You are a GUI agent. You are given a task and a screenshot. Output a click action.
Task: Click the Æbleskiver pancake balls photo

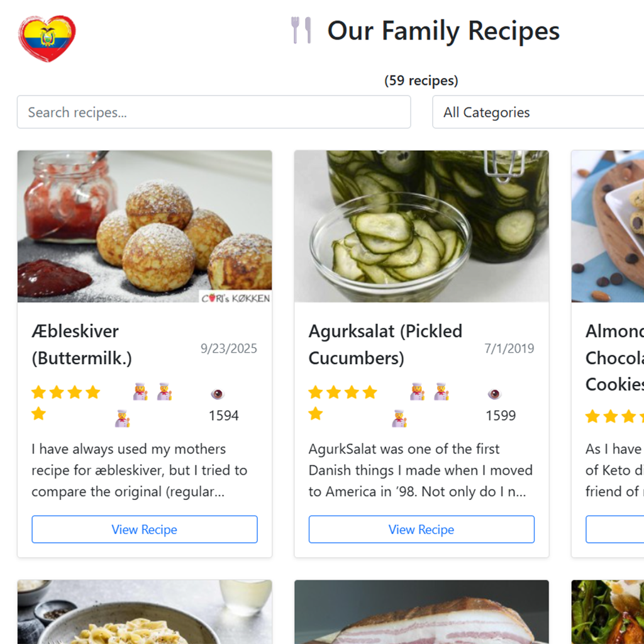click(x=145, y=226)
